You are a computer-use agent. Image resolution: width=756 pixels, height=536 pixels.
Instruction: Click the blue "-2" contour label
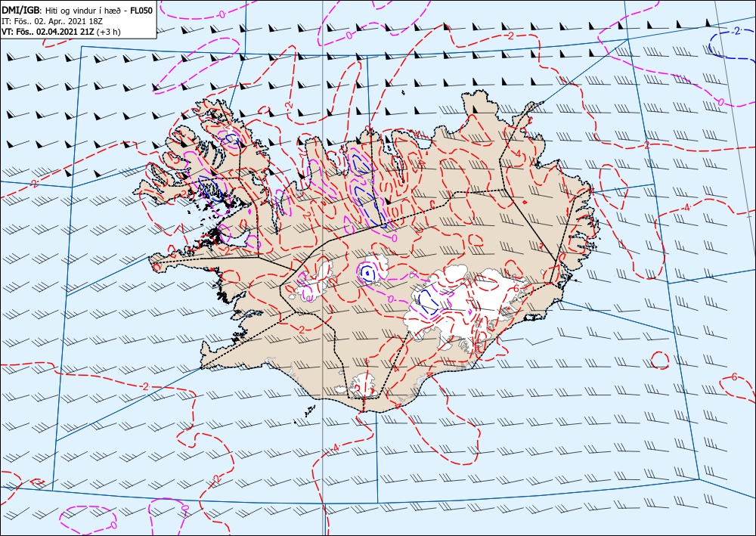(735, 31)
